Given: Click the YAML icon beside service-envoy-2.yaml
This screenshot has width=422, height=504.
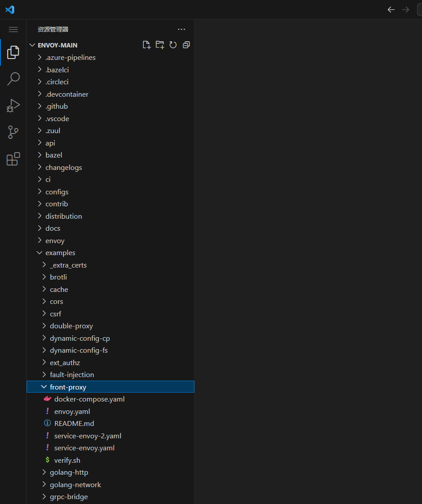Looking at the screenshot, I should tap(47, 436).
